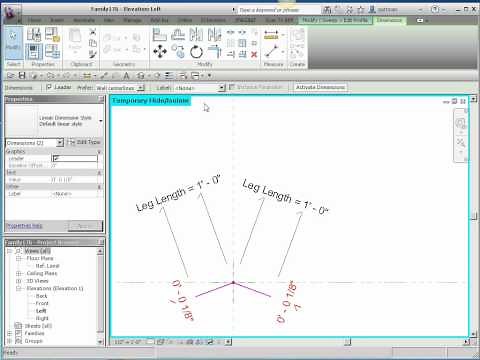Open the Dimensions (2) filter dropdown
Image resolution: width=480 pixels, height=360 pixels.
coord(60,143)
